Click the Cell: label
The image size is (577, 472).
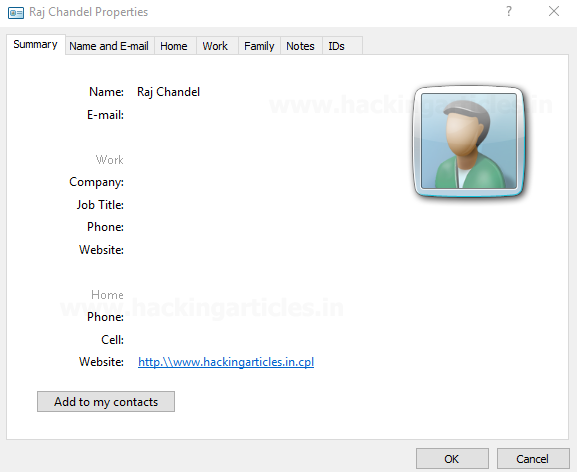pos(113,340)
